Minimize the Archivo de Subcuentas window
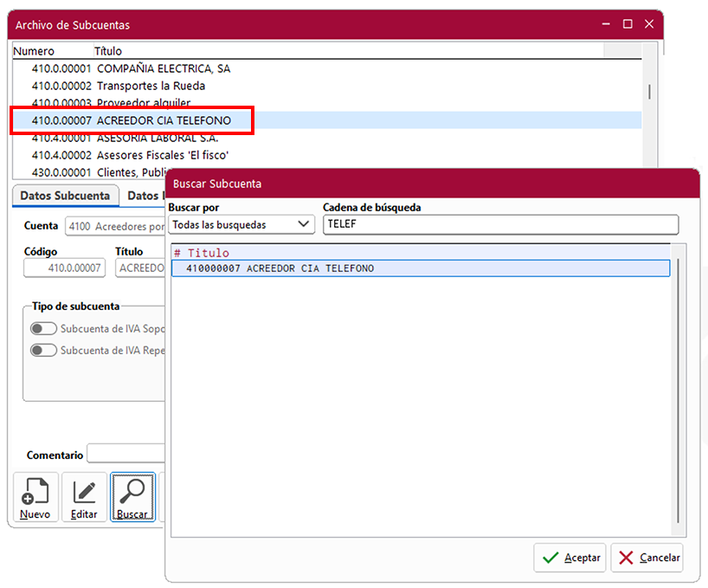The image size is (708, 588). pos(606,24)
